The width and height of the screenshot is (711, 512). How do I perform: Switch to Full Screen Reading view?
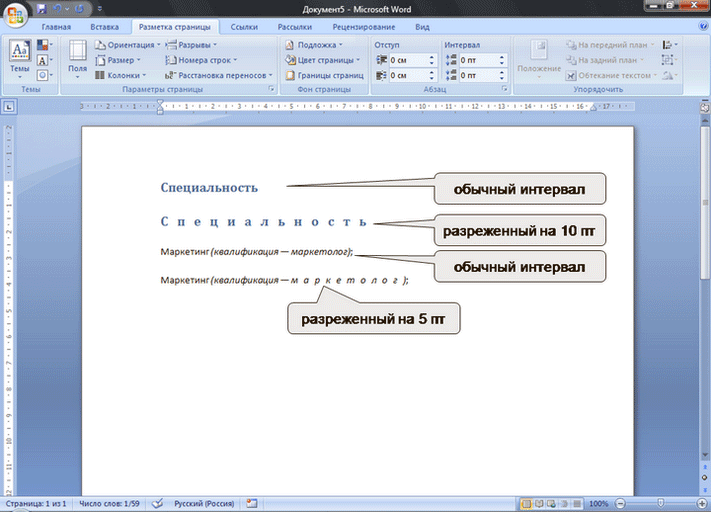[x=539, y=504]
